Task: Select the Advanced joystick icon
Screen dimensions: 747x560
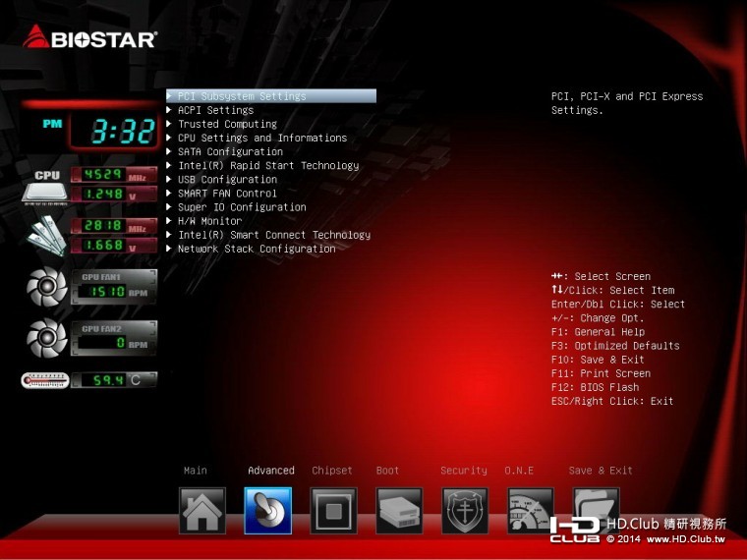Action: 267,511
